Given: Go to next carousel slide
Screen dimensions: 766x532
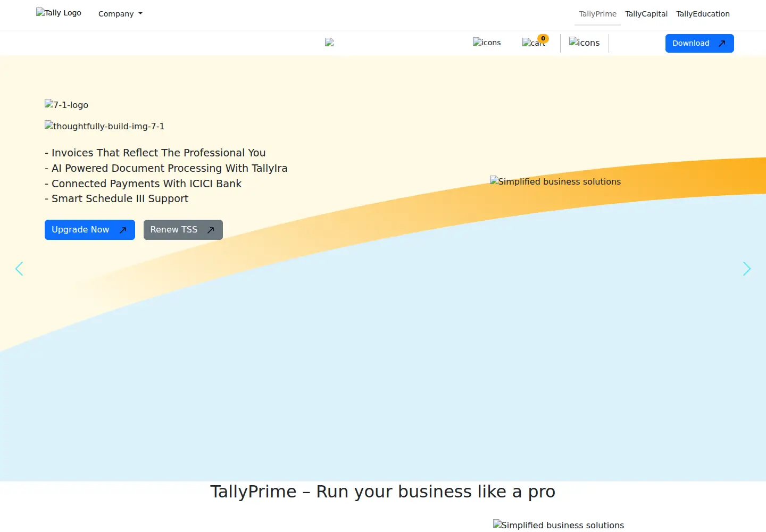Looking at the screenshot, I should pos(747,269).
